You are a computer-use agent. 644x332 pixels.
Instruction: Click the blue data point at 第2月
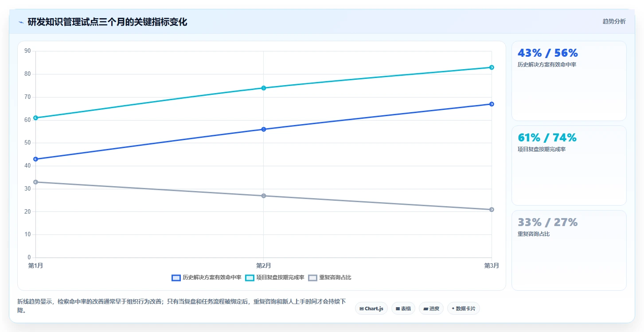264,129
